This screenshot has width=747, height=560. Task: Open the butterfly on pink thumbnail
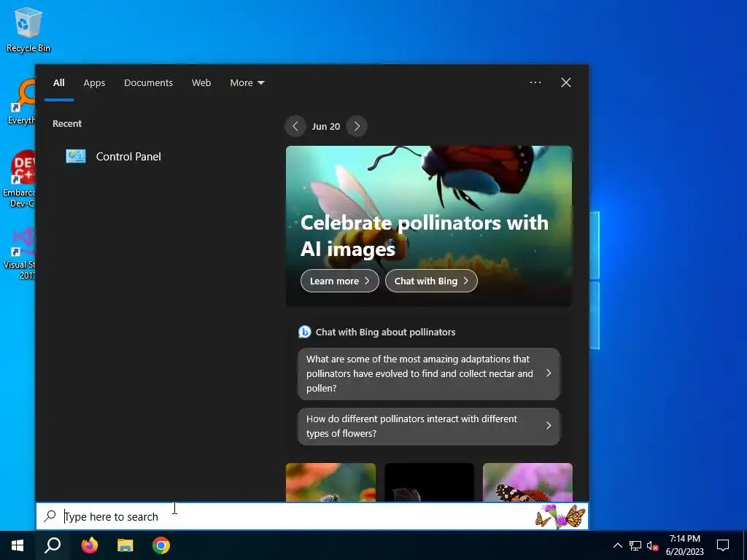click(527, 482)
